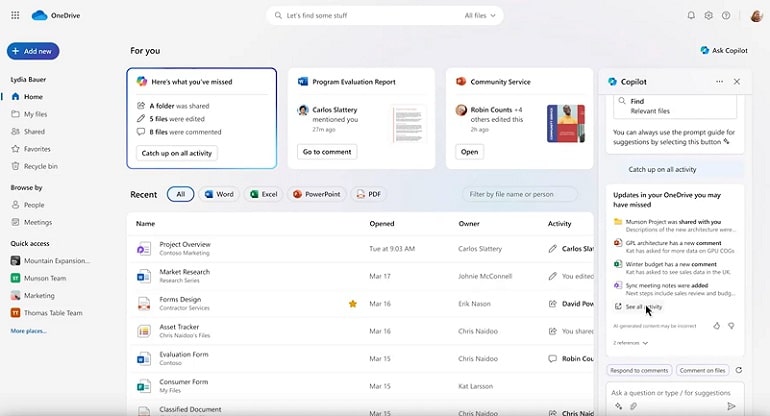Open Mountain Expansion quick access
This screenshot has height=416, width=770.
[x=50, y=261]
